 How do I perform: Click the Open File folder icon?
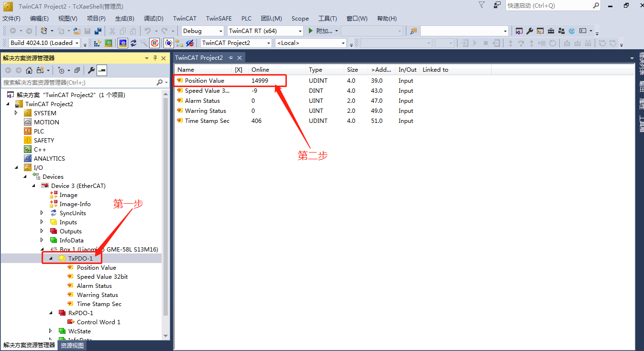pos(76,31)
